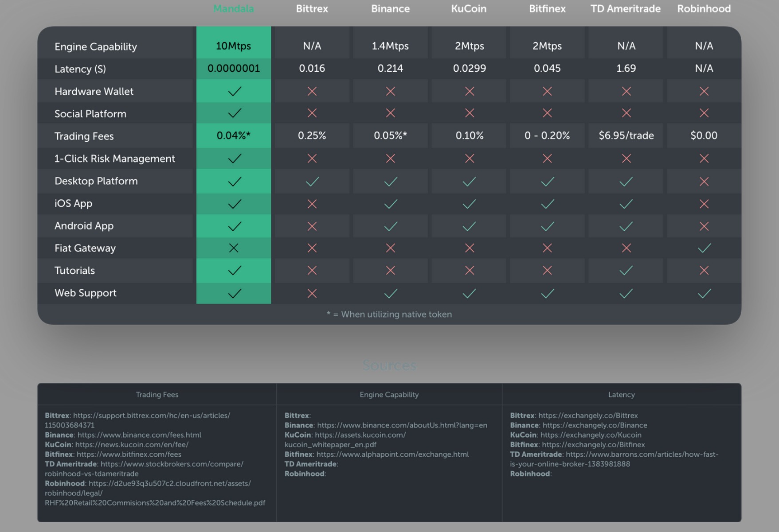The image size is (779, 532).
Task: Open the KuCoin news fee link
Action: point(132,444)
